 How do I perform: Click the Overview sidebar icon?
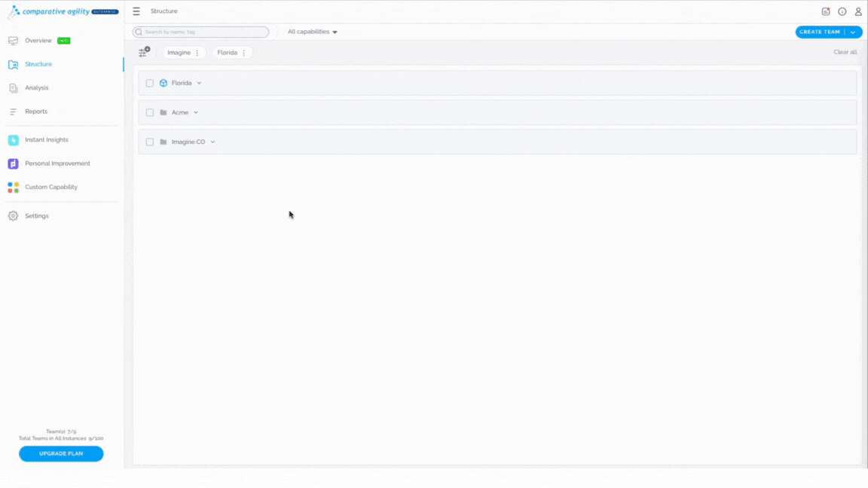[x=14, y=41]
